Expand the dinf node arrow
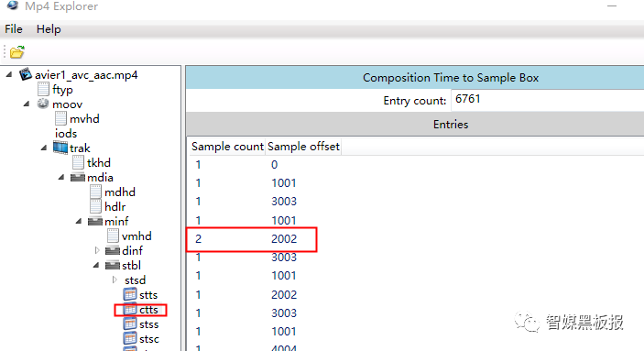Image resolution: width=644 pixels, height=351 pixels. pyautogui.click(x=97, y=250)
